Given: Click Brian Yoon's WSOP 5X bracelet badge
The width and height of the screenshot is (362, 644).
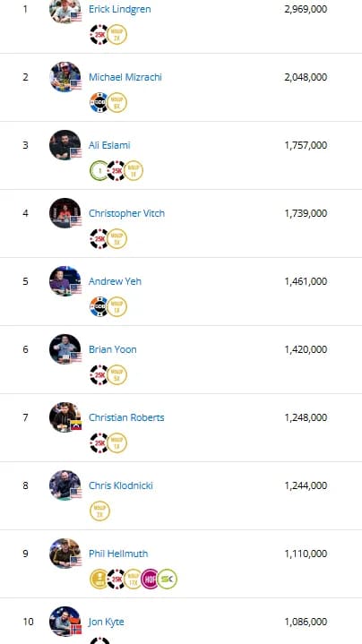Looking at the screenshot, I should 117,375.
